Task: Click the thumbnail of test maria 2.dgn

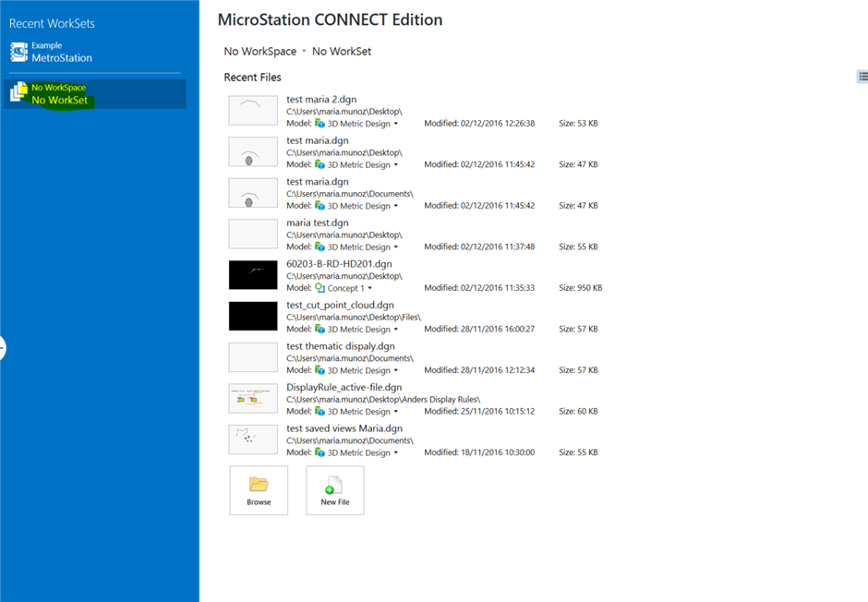Action: point(253,111)
